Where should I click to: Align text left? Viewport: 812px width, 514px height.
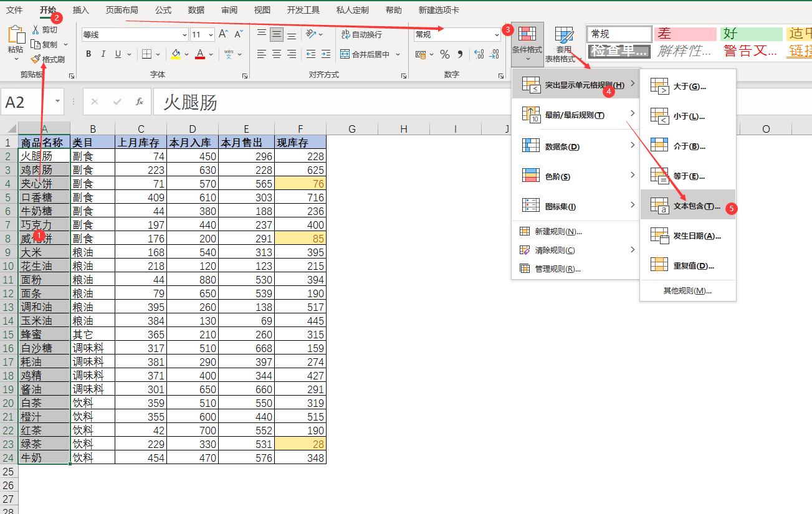tap(262, 54)
